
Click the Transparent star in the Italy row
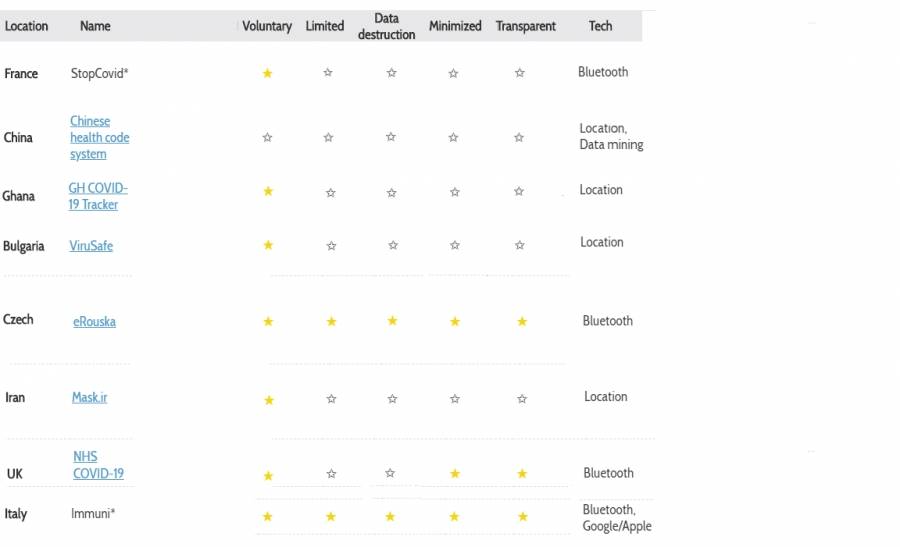pos(523,516)
